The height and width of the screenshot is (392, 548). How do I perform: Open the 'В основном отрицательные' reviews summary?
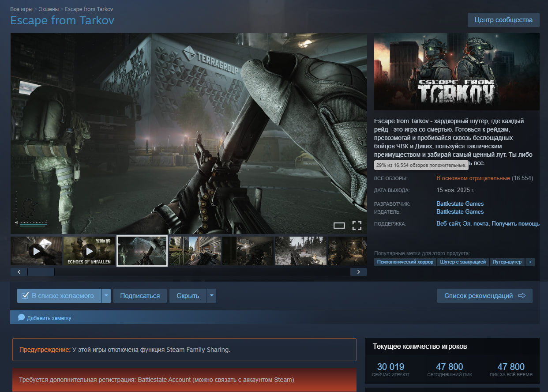coord(473,178)
